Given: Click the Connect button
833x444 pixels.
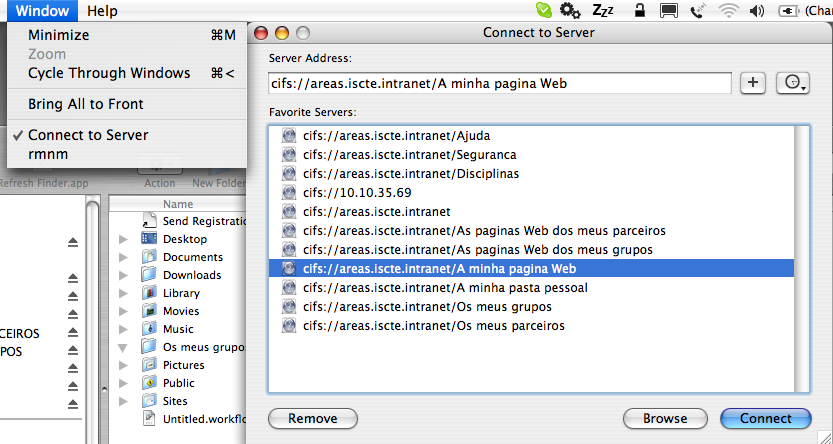Looking at the screenshot, I should tap(766, 419).
